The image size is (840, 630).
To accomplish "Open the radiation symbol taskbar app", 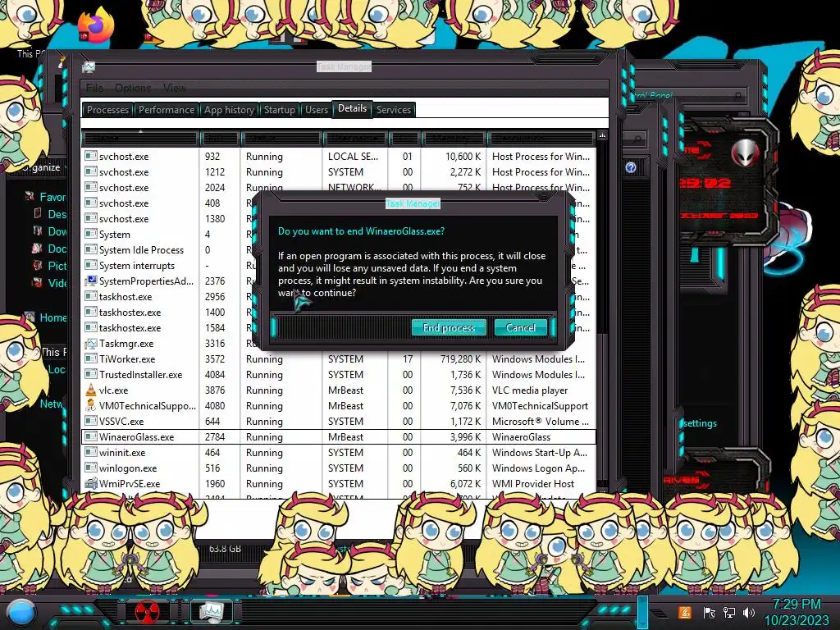I will 147,611.
